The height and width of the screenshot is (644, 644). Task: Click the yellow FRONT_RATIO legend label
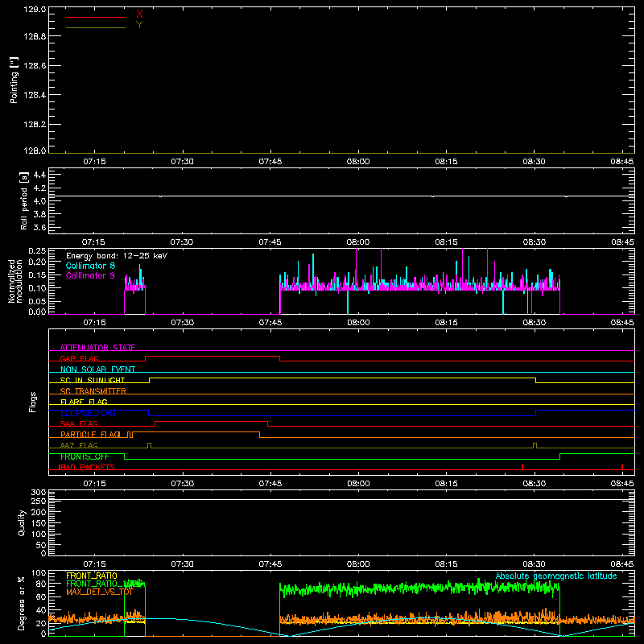92,576
